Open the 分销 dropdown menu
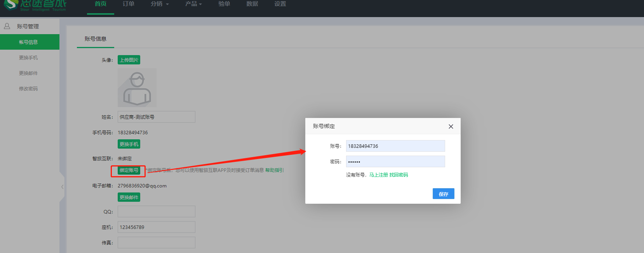Screen dimensions: 644x253 pyautogui.click(x=159, y=4)
